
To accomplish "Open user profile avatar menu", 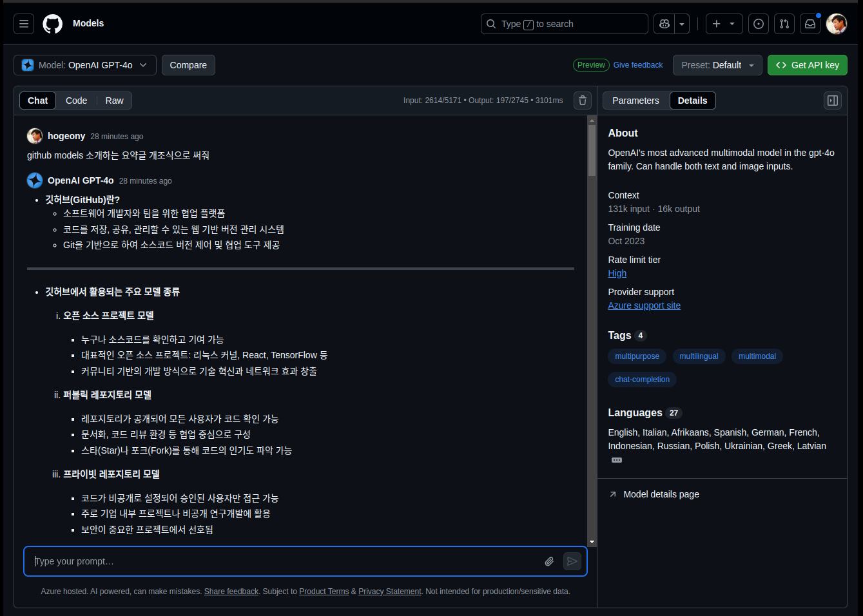I will click(837, 24).
